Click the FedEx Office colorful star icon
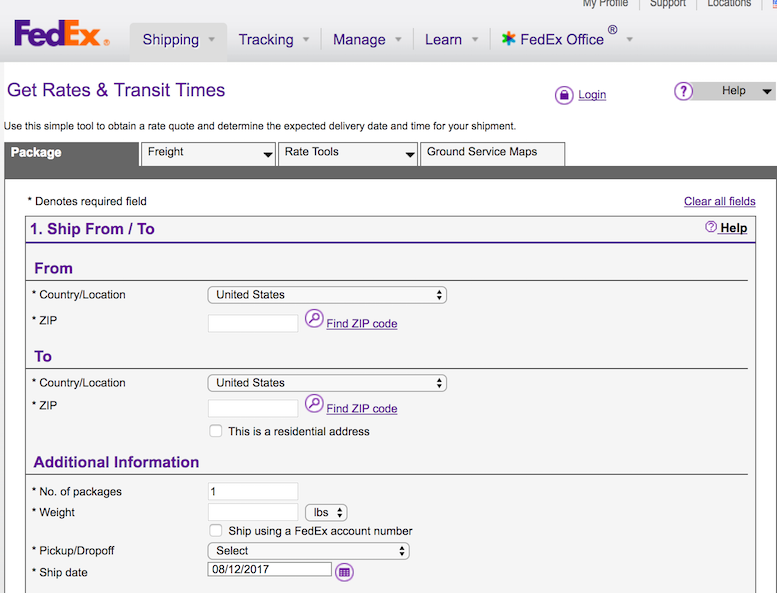This screenshot has height=593, width=777. pyautogui.click(x=508, y=39)
